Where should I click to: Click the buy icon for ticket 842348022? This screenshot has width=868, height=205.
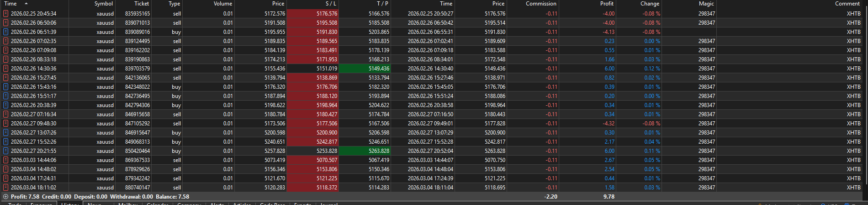[6, 87]
